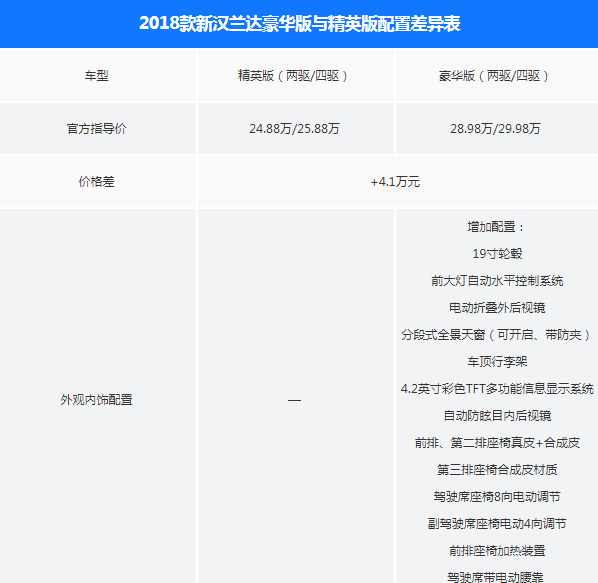Click the 豪华版（两驱/四驱） column header
598x583 pixels.
(495, 75)
